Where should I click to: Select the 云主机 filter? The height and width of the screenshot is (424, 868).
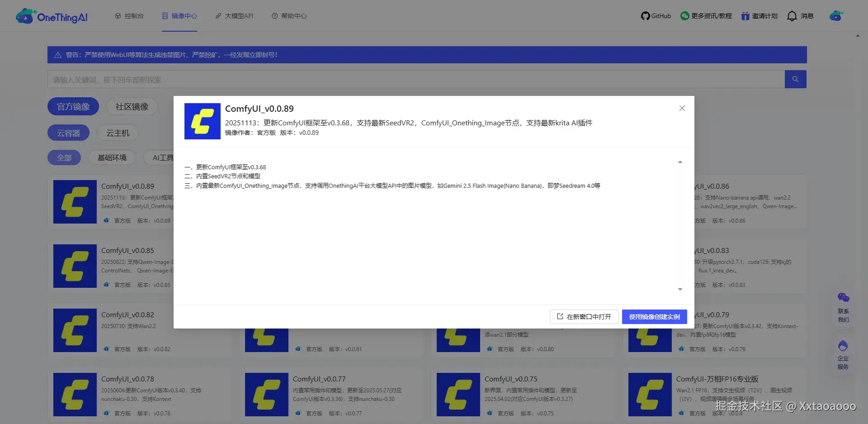click(x=118, y=133)
